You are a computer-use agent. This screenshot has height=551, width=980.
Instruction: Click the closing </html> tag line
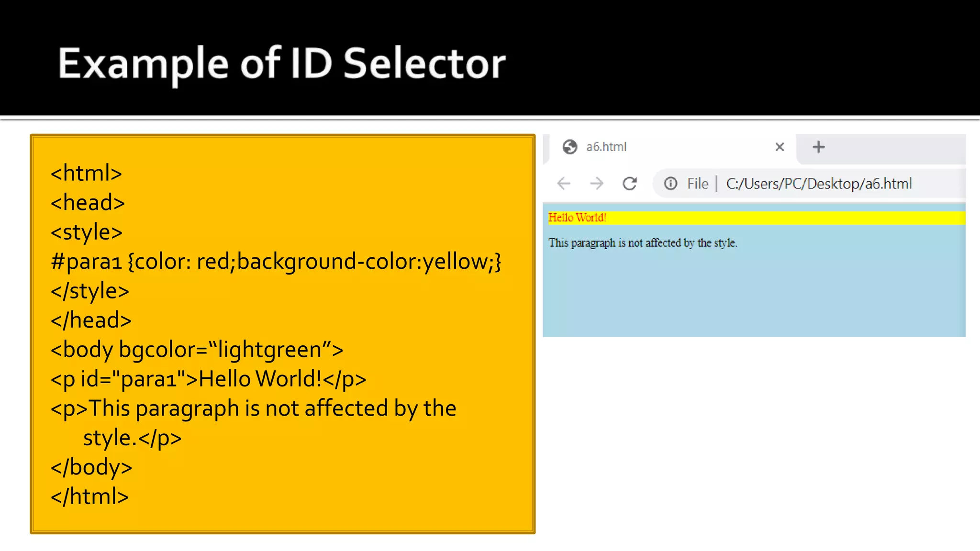[x=90, y=496]
